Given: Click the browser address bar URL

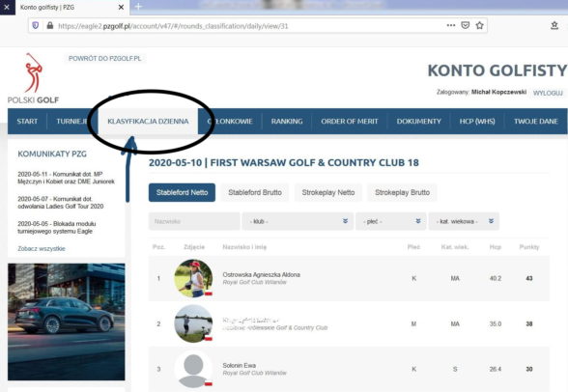Looking at the screenshot, I should click(x=173, y=26).
